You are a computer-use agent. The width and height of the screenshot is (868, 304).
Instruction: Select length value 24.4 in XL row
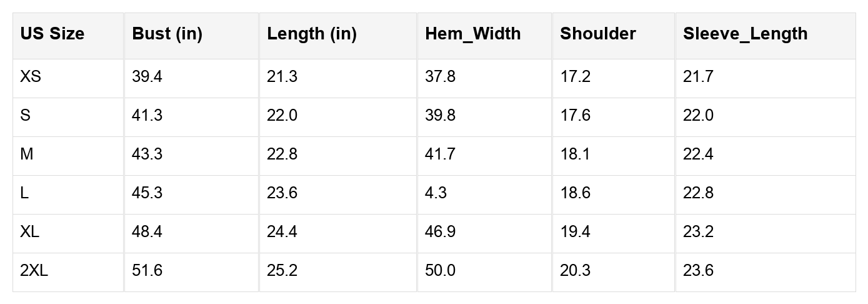click(282, 232)
